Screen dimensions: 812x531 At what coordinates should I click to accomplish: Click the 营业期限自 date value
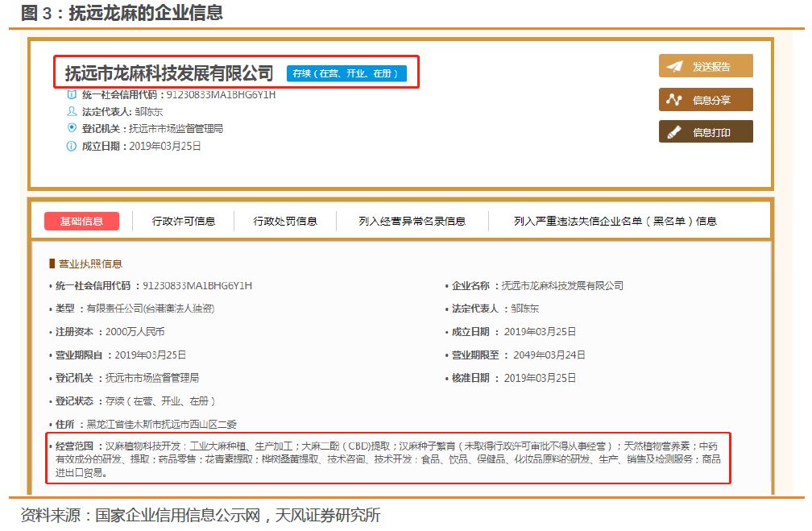pyautogui.click(x=150, y=355)
